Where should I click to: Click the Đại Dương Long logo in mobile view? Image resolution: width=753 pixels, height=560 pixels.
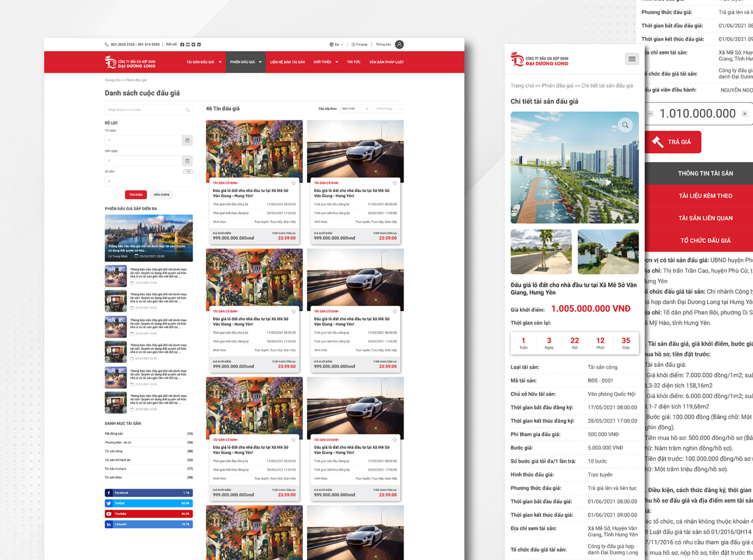(x=540, y=59)
